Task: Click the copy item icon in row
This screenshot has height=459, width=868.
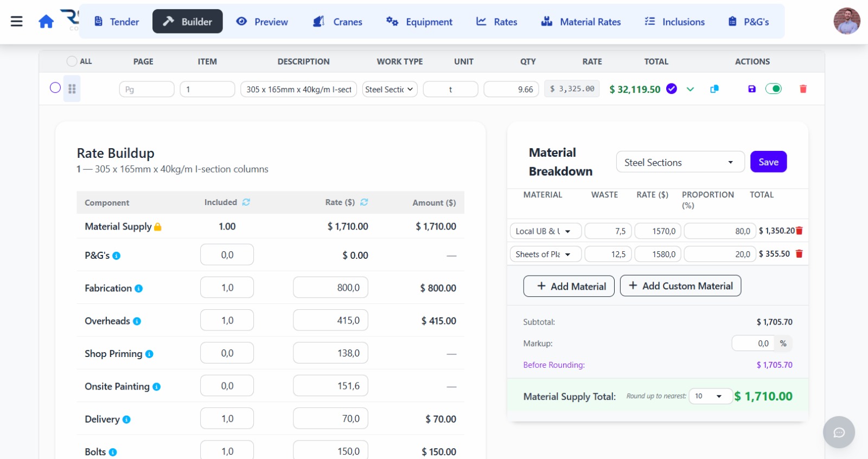Action: tap(714, 89)
